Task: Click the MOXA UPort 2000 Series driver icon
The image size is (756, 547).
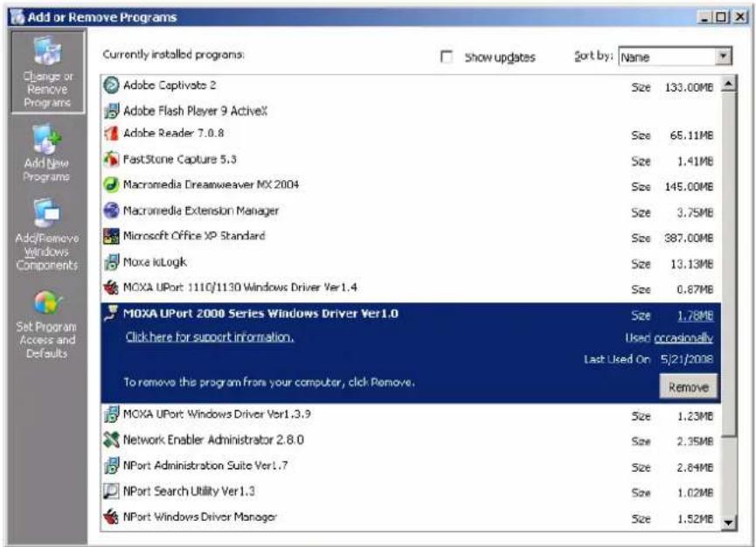Action: click(x=111, y=314)
